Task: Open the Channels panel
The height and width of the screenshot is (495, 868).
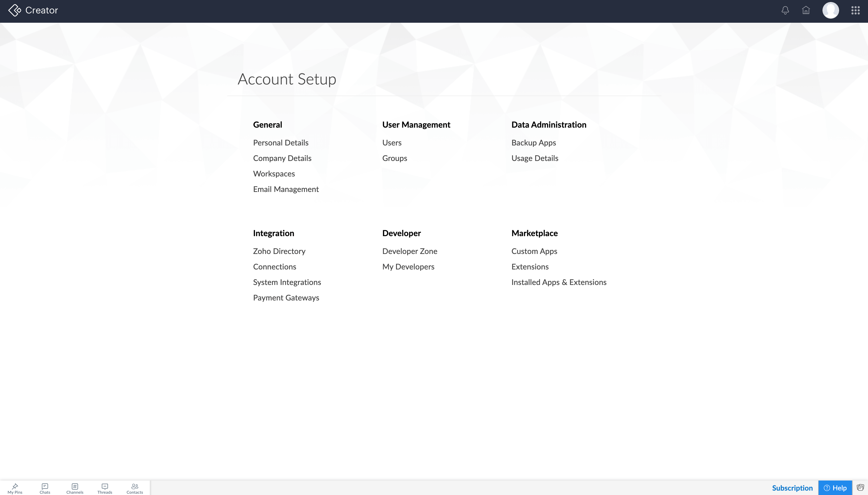Action: tap(75, 488)
